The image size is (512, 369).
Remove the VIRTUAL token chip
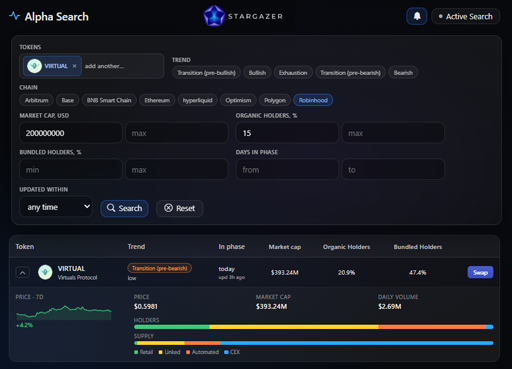click(74, 66)
